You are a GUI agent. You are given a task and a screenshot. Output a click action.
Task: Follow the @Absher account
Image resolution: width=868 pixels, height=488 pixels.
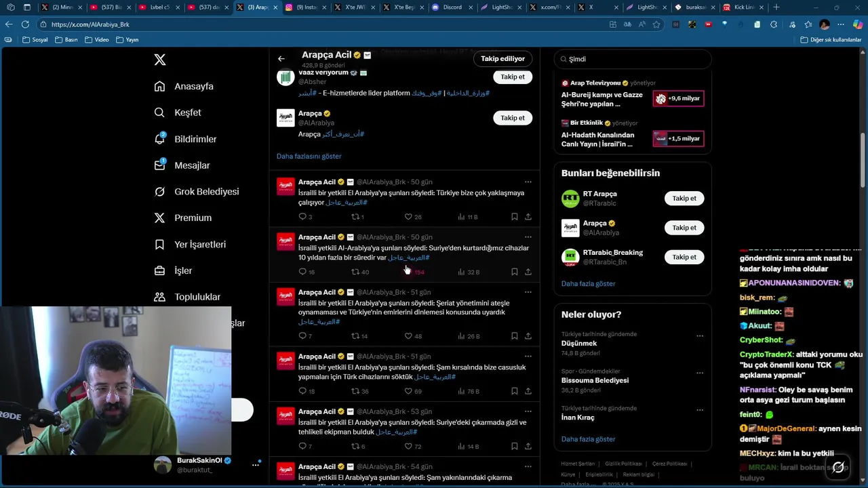tap(513, 77)
